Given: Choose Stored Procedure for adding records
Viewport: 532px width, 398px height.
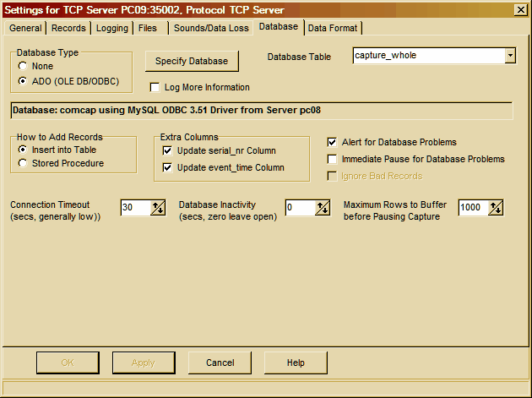Looking at the screenshot, I should coord(23,163).
